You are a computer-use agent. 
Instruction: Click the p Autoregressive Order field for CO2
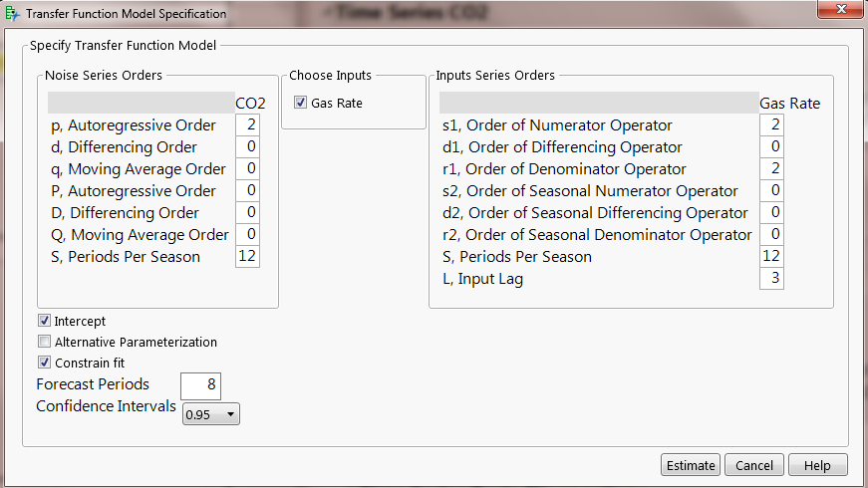(x=247, y=124)
